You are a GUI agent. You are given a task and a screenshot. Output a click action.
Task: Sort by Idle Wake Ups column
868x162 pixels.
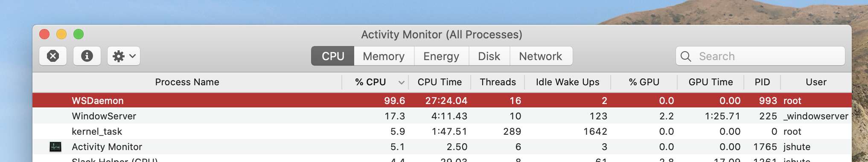pos(568,82)
